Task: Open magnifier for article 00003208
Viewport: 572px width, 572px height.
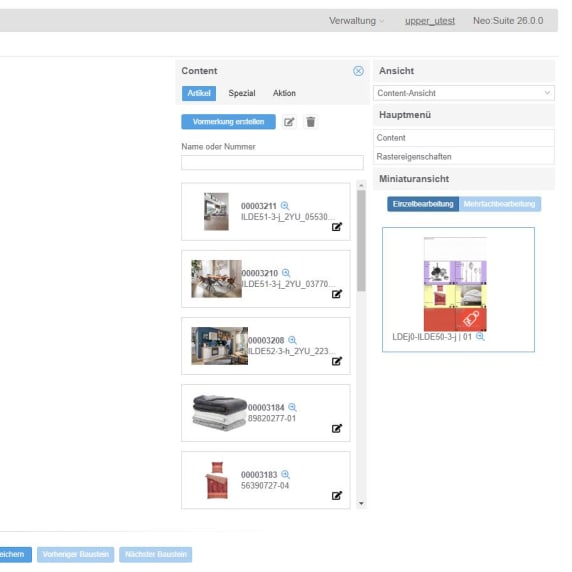Action: (x=292, y=340)
